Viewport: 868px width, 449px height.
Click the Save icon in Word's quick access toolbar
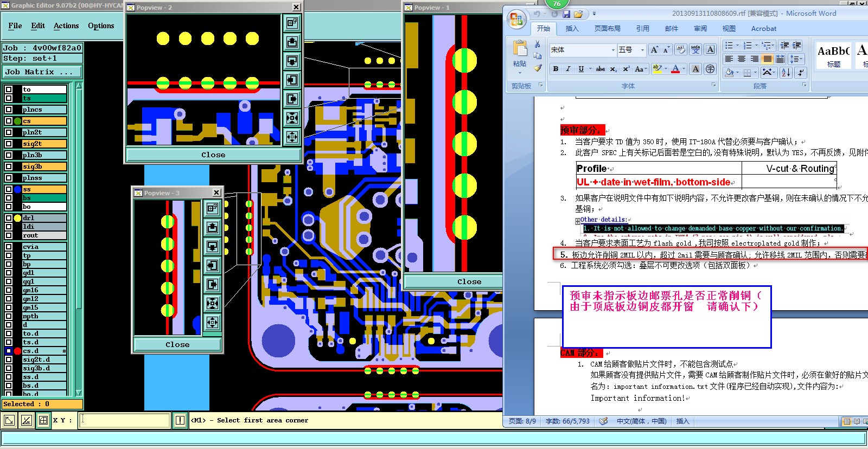point(566,14)
